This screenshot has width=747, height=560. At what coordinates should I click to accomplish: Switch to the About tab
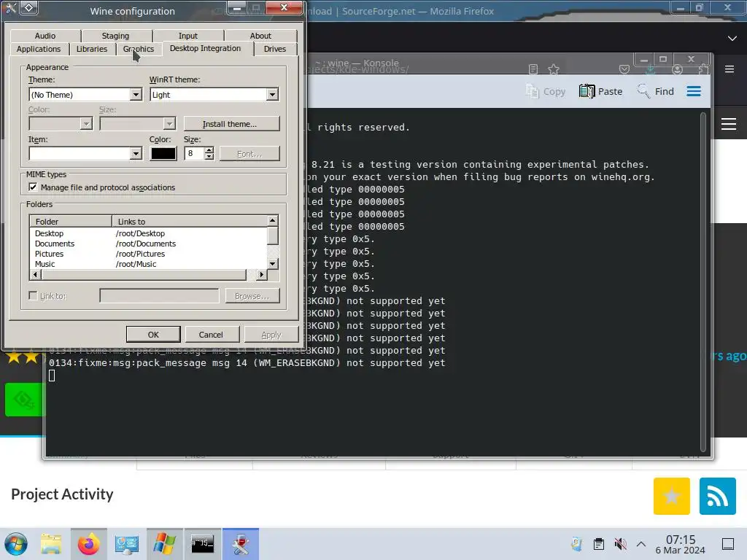260,36
